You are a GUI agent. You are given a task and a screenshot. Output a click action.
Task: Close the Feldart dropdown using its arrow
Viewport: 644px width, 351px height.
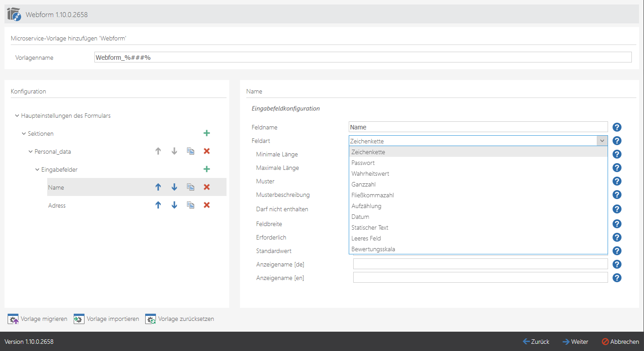coord(602,141)
